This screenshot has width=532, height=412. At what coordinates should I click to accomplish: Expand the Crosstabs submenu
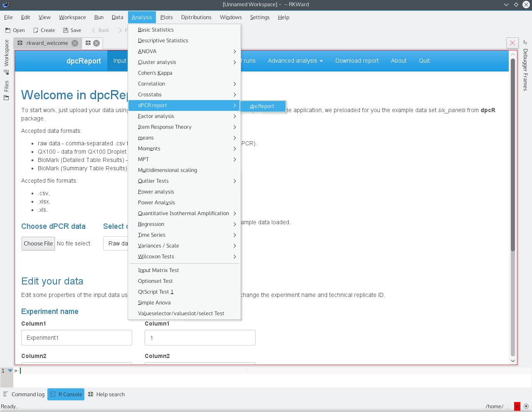184,95
